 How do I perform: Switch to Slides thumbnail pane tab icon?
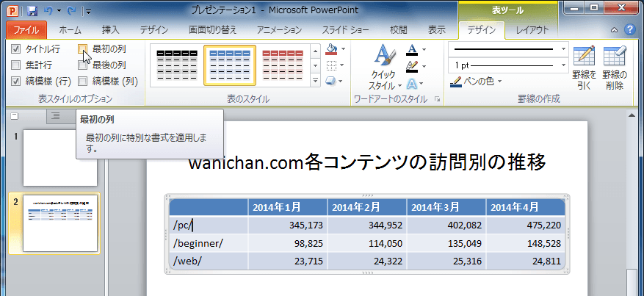tap(15, 116)
